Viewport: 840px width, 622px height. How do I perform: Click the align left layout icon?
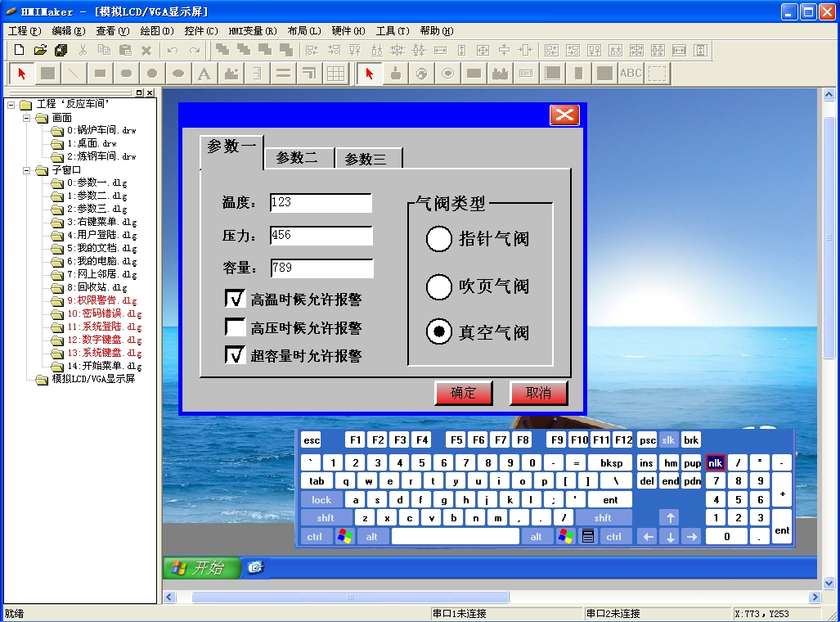click(x=312, y=50)
